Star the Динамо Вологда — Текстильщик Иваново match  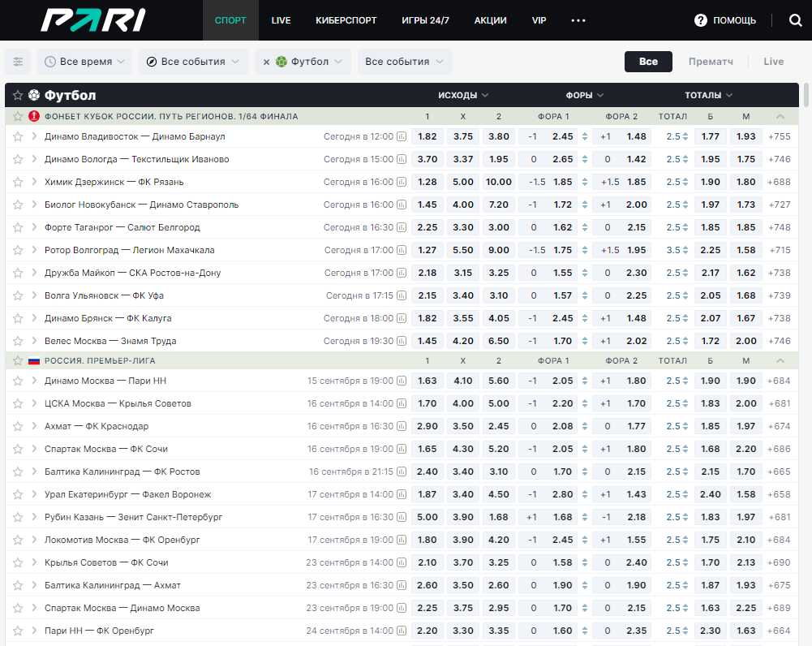18,159
